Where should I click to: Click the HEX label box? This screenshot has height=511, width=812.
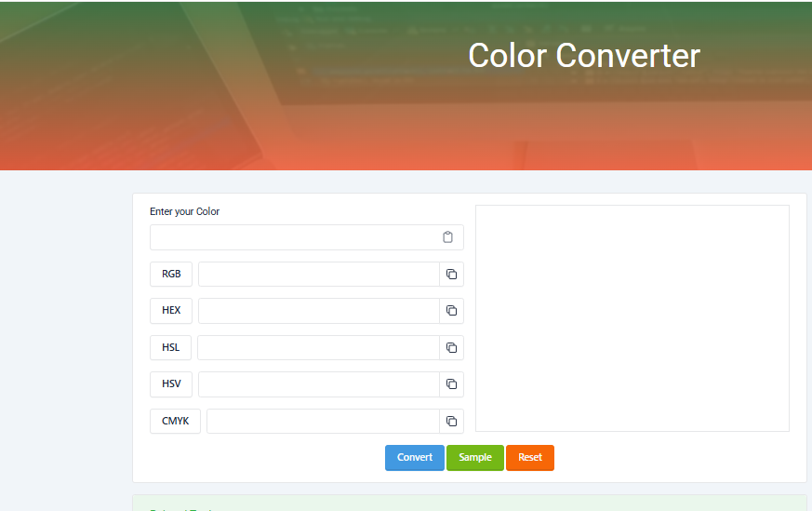(171, 311)
